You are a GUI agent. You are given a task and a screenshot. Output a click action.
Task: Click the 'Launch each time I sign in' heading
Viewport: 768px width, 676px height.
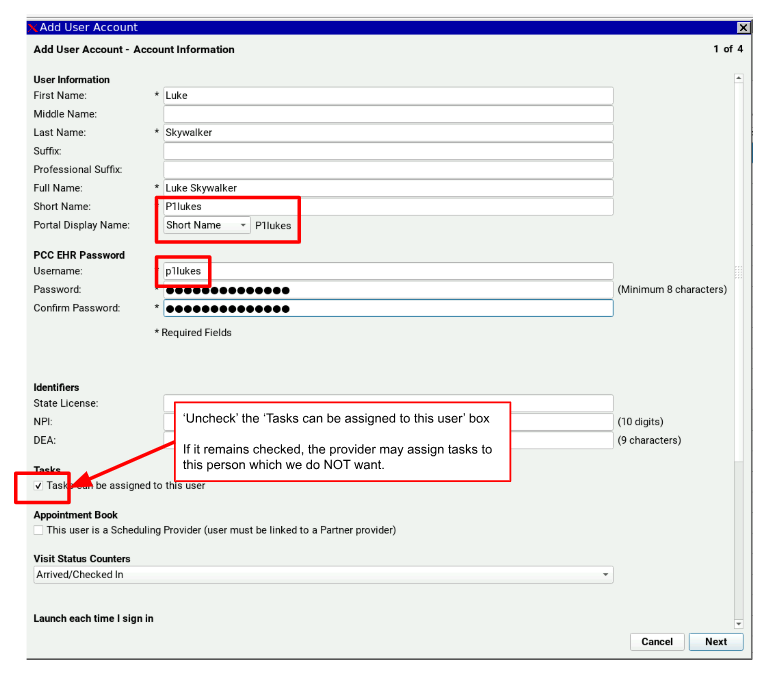point(93,619)
